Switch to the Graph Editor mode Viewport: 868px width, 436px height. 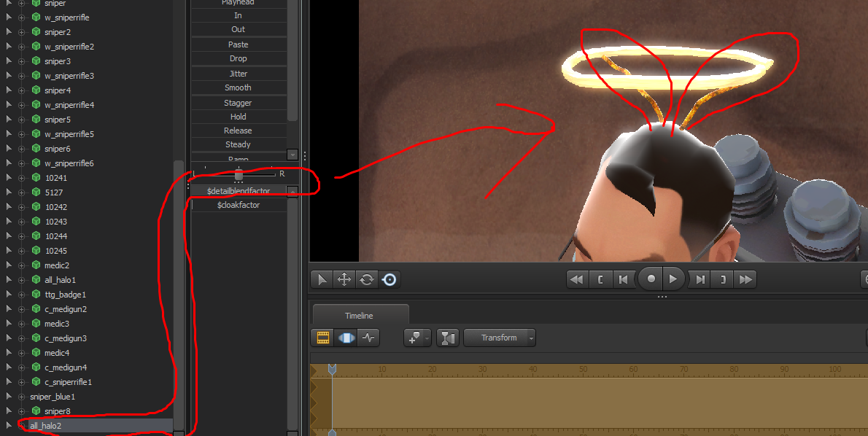coord(368,338)
